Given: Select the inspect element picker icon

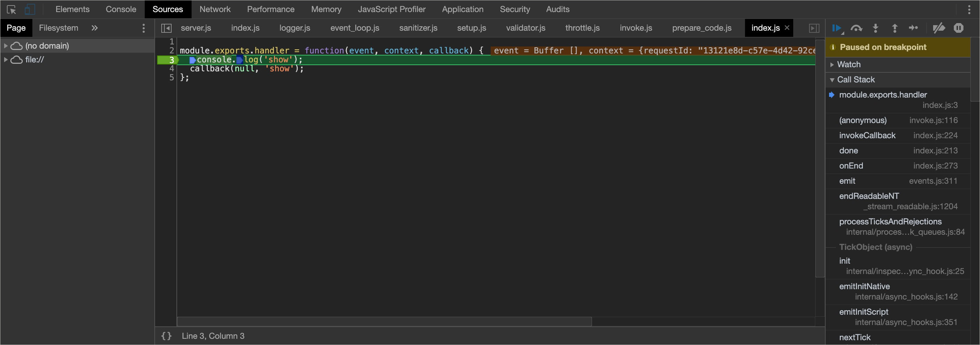Looking at the screenshot, I should [x=11, y=10].
